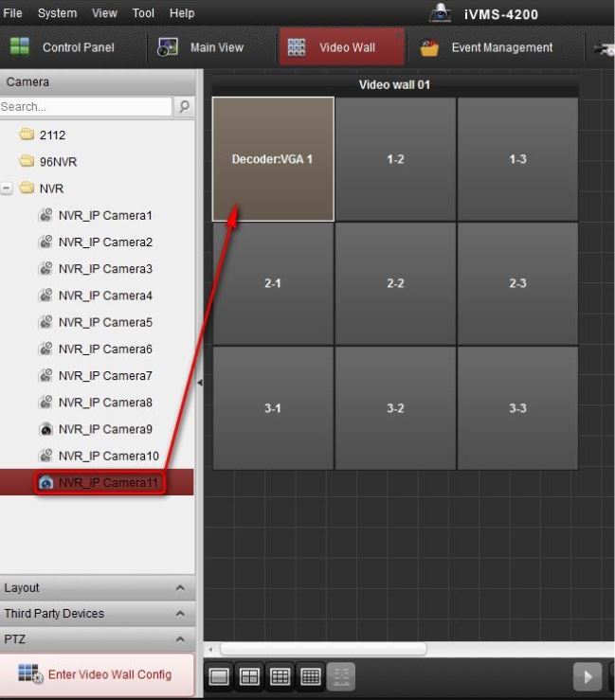
Task: Select video wall window 1-2
Action: point(395,159)
